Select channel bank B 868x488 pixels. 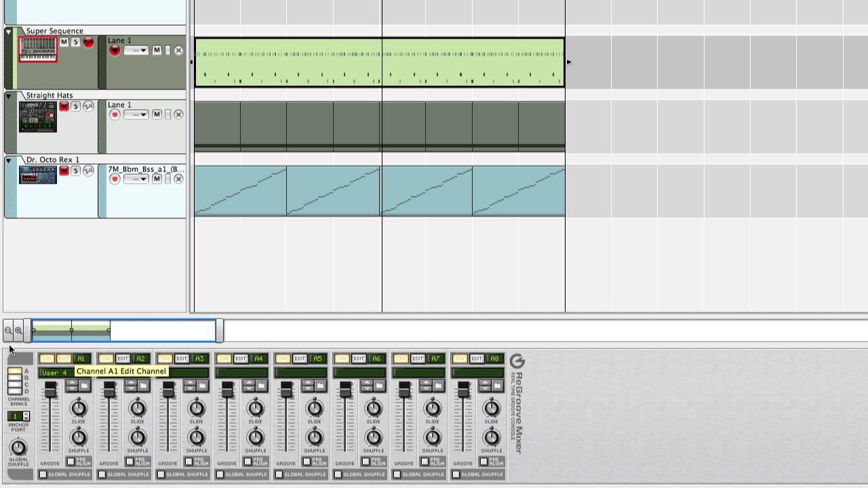point(15,378)
